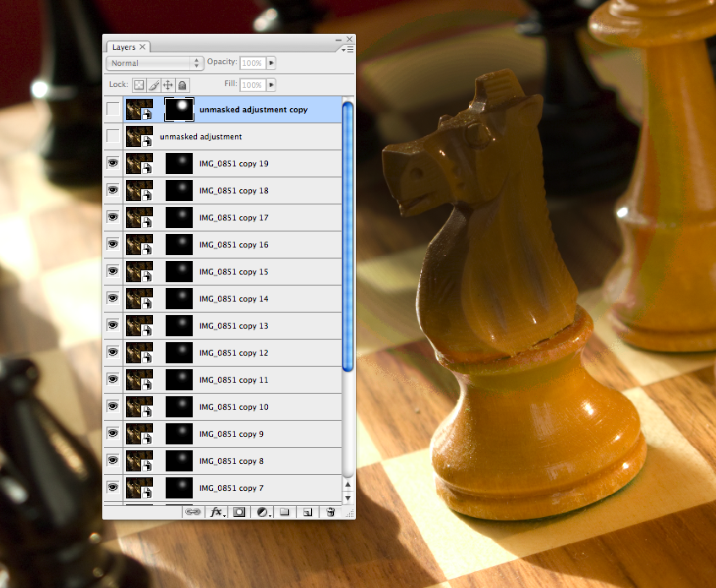Image resolution: width=716 pixels, height=588 pixels.
Task: Hide layer IMG_0851 copy 7
Action: point(112,487)
